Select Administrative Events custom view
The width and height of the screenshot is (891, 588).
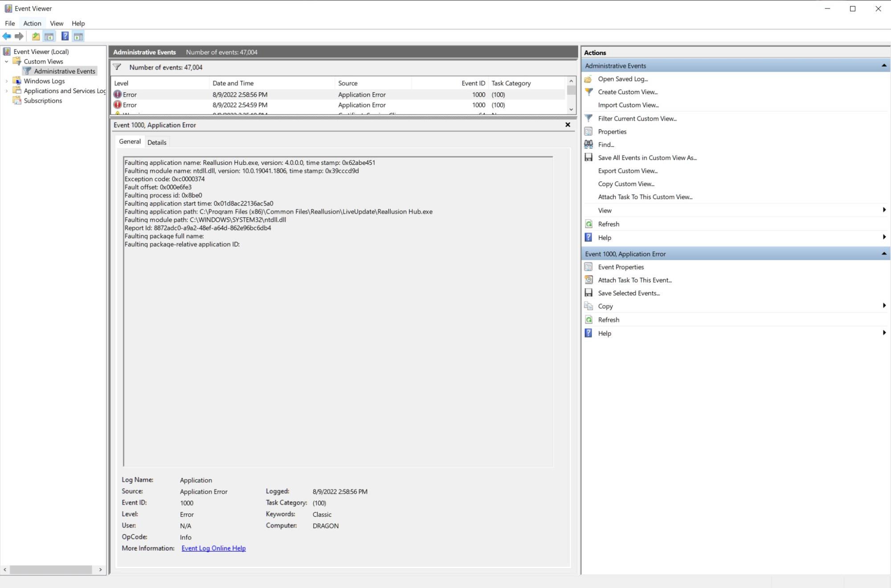pyautogui.click(x=64, y=71)
